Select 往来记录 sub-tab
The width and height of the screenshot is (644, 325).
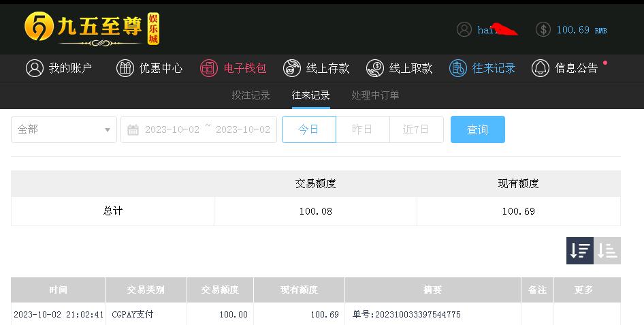tap(311, 95)
